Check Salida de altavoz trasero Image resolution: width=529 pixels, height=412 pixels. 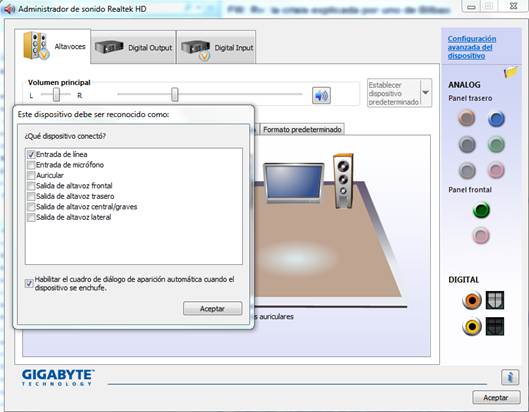[31, 196]
